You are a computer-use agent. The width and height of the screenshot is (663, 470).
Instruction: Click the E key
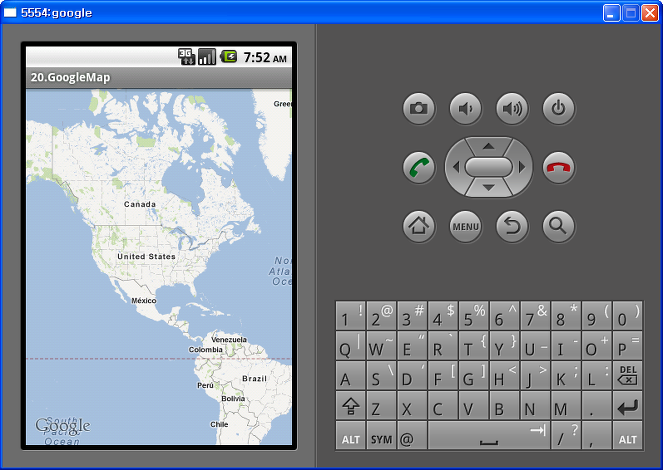[x=412, y=346]
